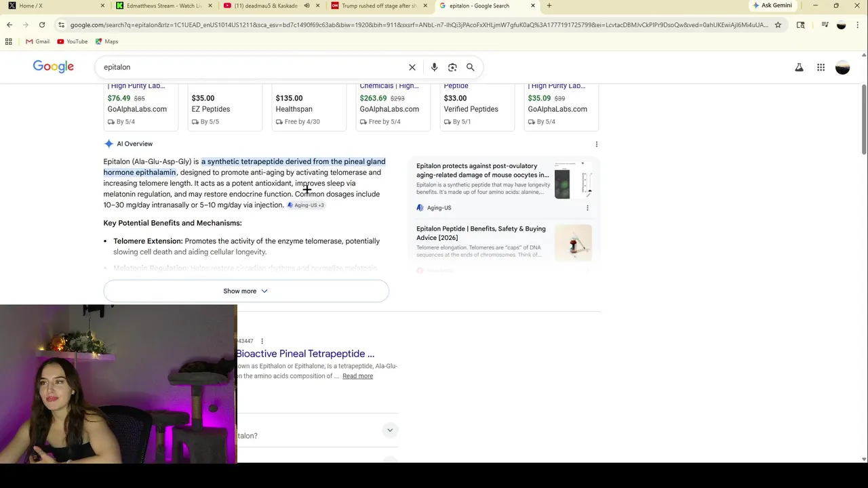The height and width of the screenshot is (488, 868).
Task: Open the $76.49 GoAlphaLabs.com product
Action: click(x=140, y=106)
